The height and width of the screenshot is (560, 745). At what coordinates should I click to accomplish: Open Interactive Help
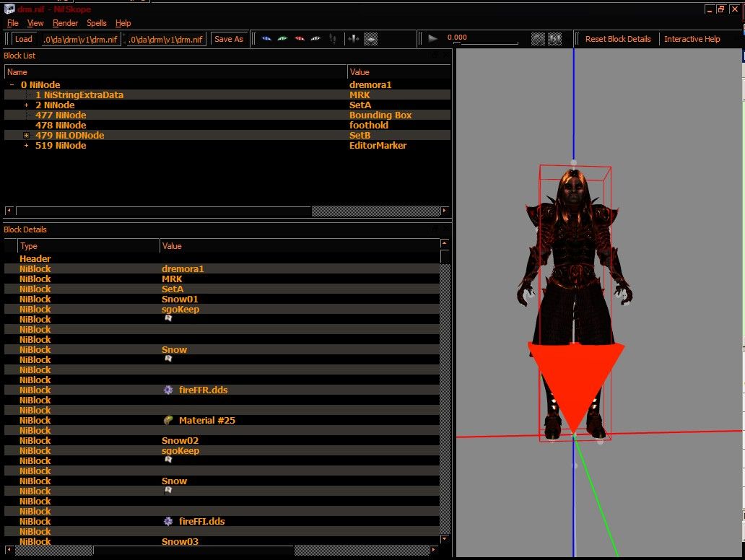point(692,39)
